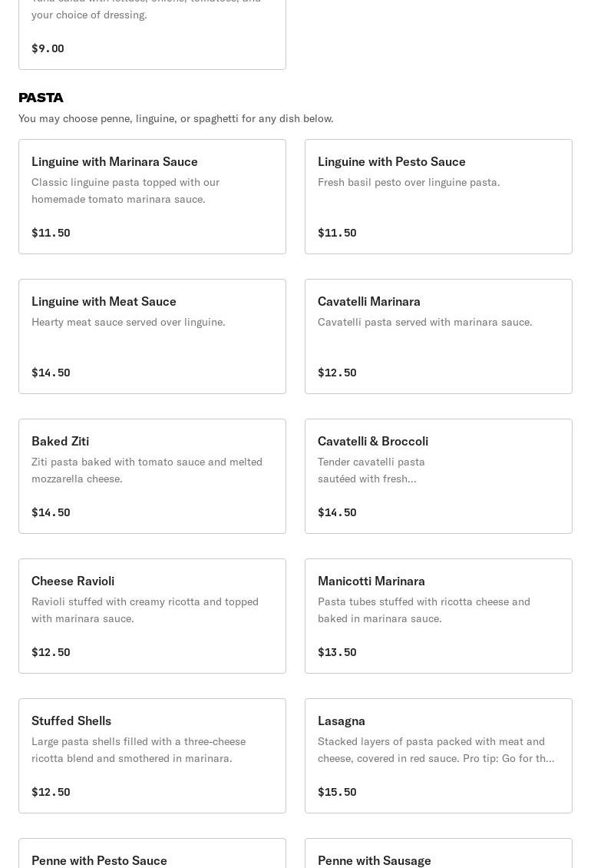The width and height of the screenshot is (591, 868).
Task: Select Linguine with Pesto Sauce card
Action: click(438, 197)
